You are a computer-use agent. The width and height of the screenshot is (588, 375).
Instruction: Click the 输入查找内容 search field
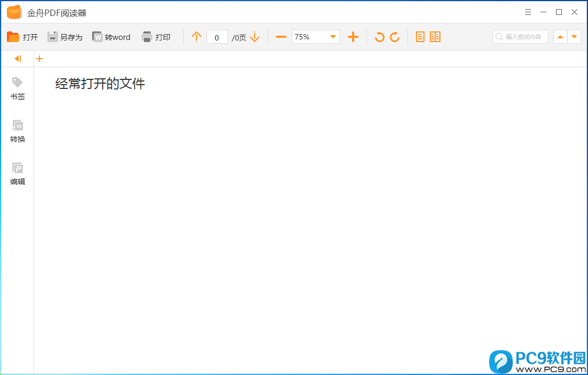(x=520, y=37)
